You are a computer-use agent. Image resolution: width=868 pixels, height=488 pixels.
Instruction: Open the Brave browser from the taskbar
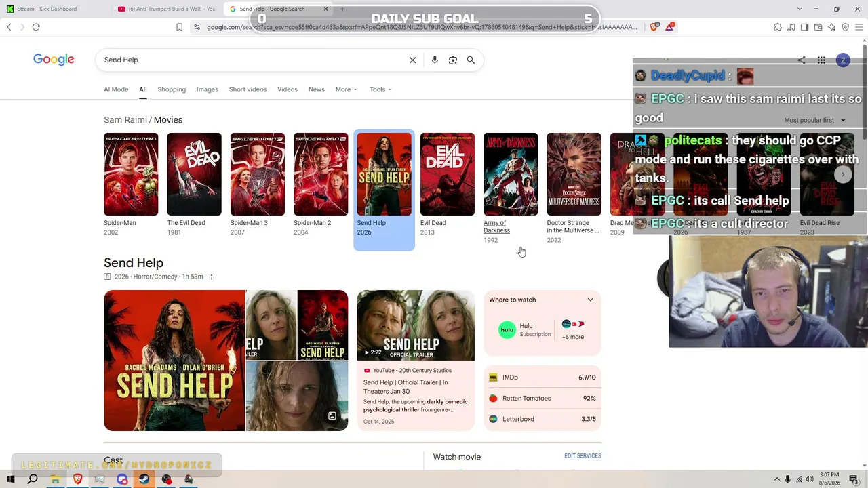point(77,479)
